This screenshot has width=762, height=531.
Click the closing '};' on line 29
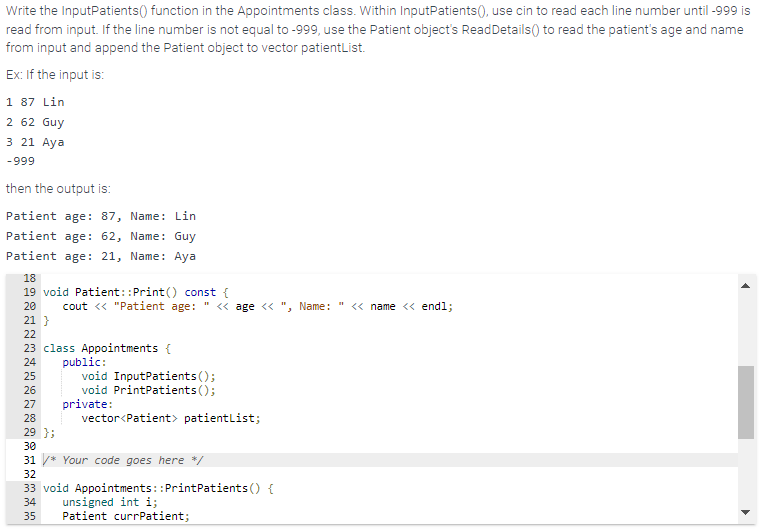(x=49, y=432)
